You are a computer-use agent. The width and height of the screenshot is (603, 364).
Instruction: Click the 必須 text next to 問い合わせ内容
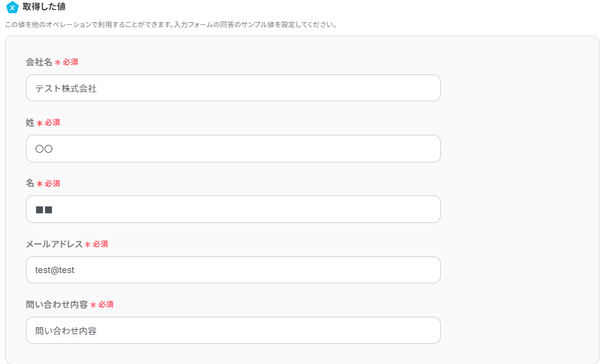coord(106,305)
